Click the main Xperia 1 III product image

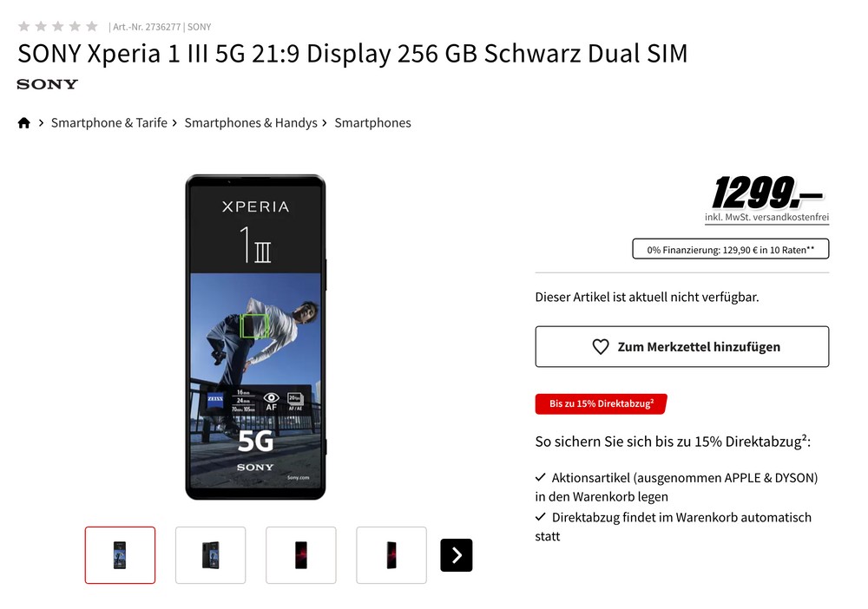coord(255,337)
